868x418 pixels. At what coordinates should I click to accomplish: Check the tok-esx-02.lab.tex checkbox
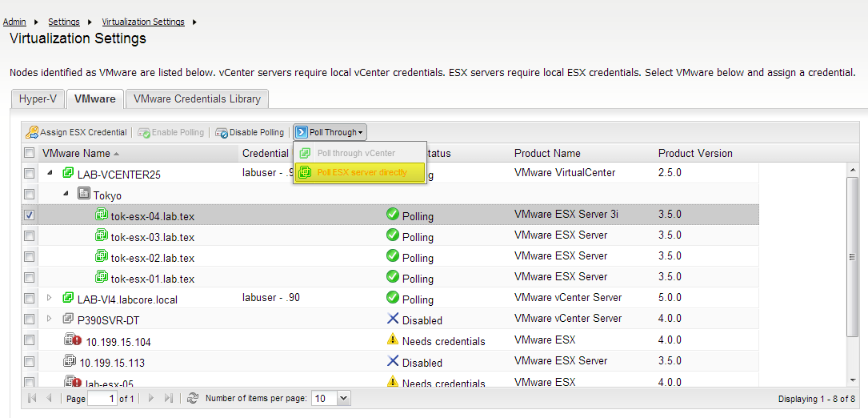pyautogui.click(x=30, y=257)
